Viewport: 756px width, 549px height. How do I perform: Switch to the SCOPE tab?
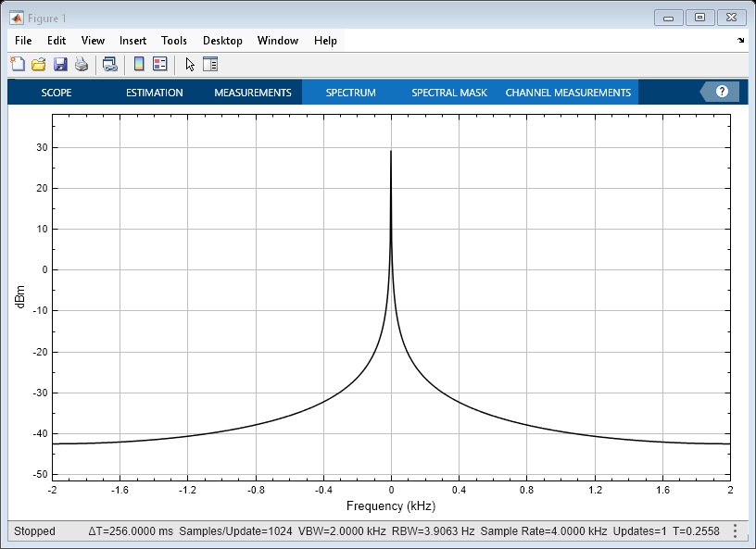coord(57,92)
